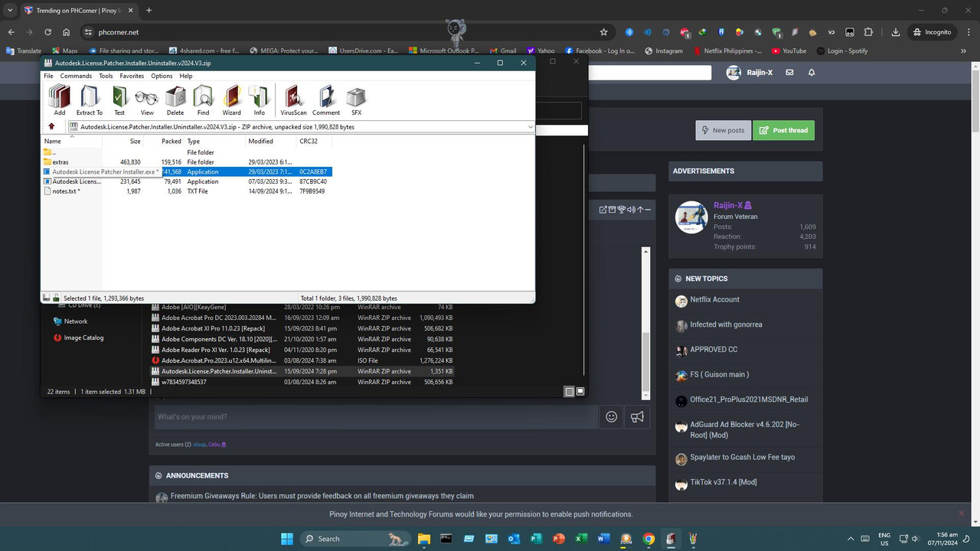Collapse chat box with minus icon

tap(648, 210)
